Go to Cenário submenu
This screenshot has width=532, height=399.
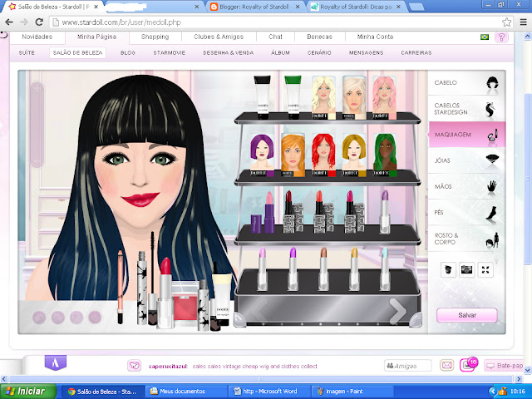tap(319, 53)
